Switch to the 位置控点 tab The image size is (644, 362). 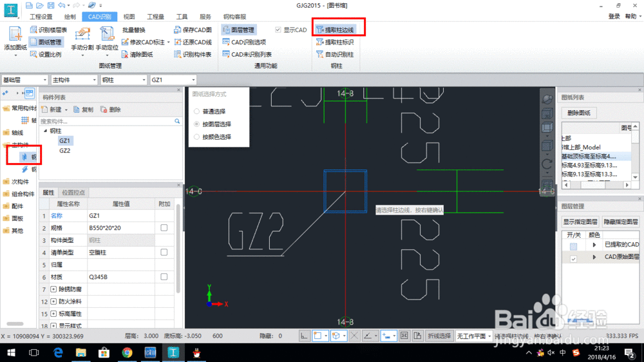[73, 193]
